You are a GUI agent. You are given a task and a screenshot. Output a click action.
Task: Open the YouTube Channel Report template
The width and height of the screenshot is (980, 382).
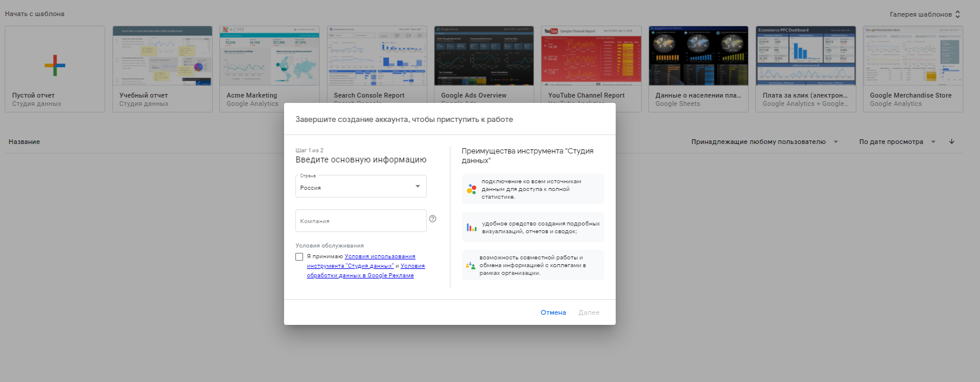[x=591, y=57]
